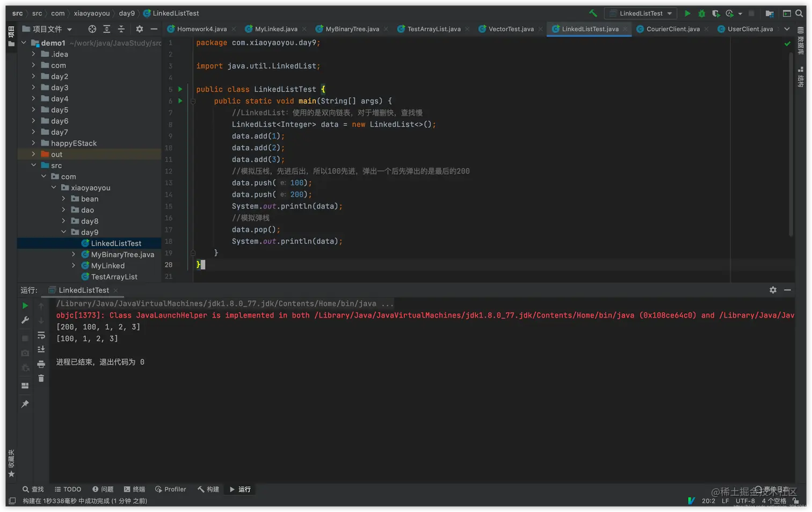Image resolution: width=812 pixels, height=512 pixels.
Task: Clear console output with the trash icon
Action: coord(41,378)
